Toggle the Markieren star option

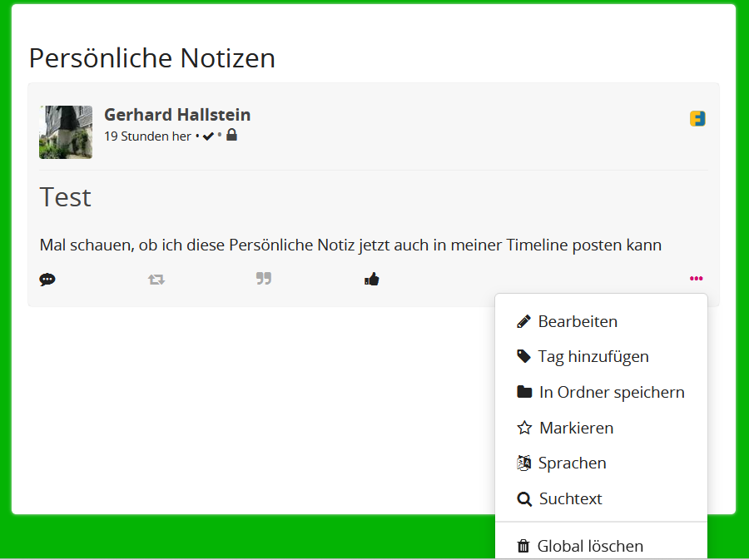[x=576, y=428]
